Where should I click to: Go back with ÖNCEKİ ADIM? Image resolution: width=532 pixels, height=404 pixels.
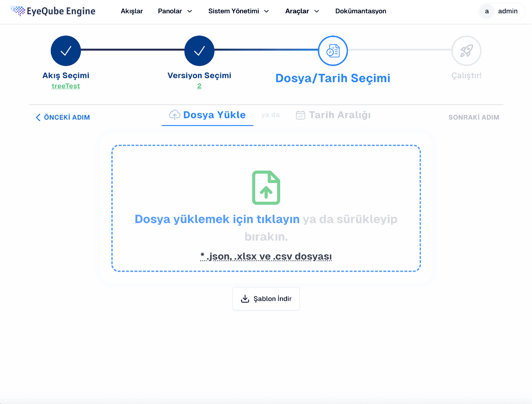[x=63, y=117]
